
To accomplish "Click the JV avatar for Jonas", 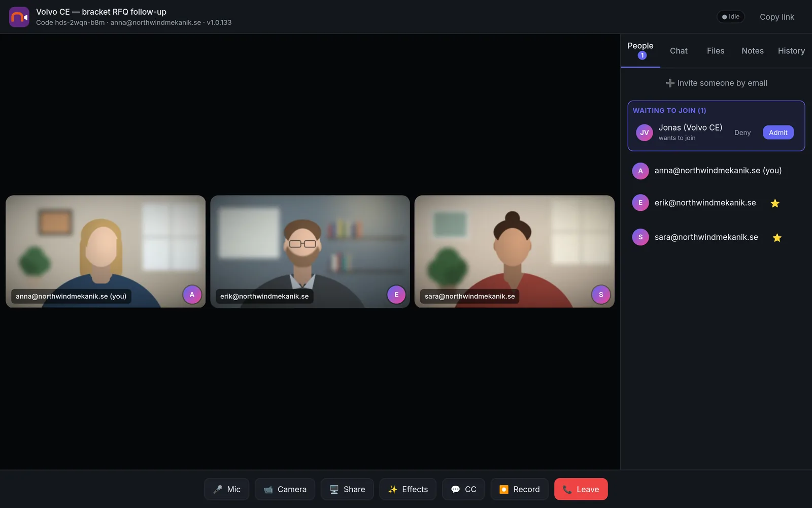I will tap(645, 133).
